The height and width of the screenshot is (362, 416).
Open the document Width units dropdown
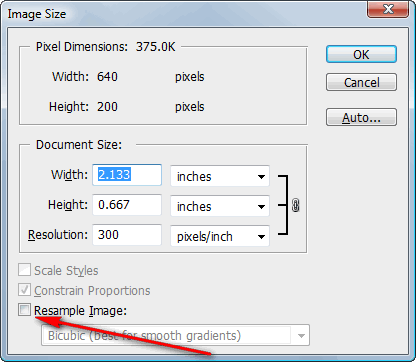(x=220, y=176)
